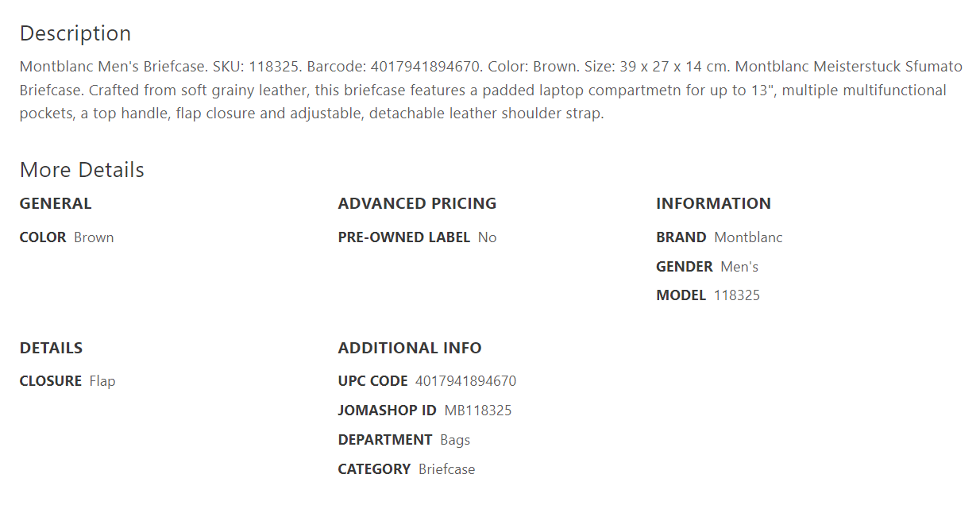Click the 118325 value beside MODEL
This screenshot has height=505, width=980.
click(736, 295)
